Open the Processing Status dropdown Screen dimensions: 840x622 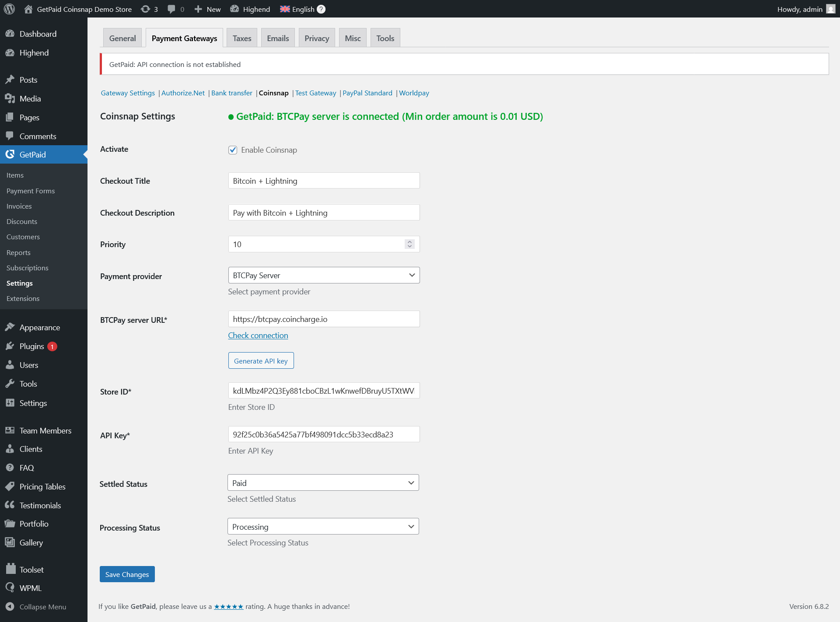pos(323,526)
